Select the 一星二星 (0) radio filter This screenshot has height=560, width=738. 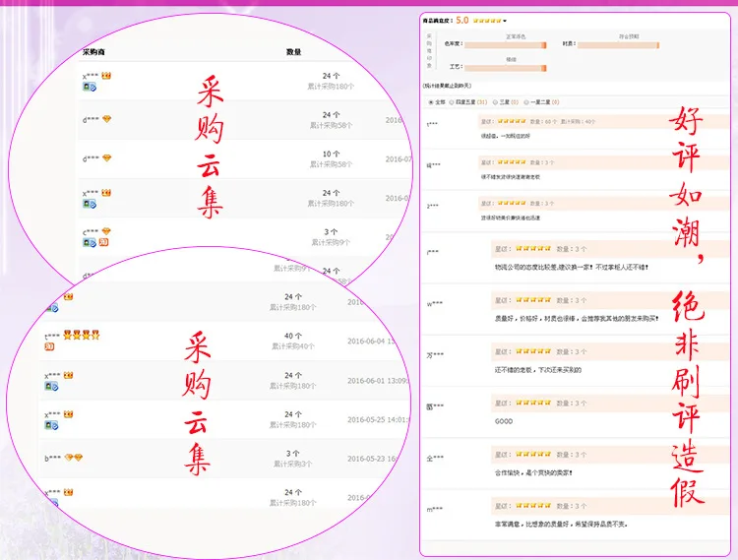pyautogui.click(x=526, y=102)
